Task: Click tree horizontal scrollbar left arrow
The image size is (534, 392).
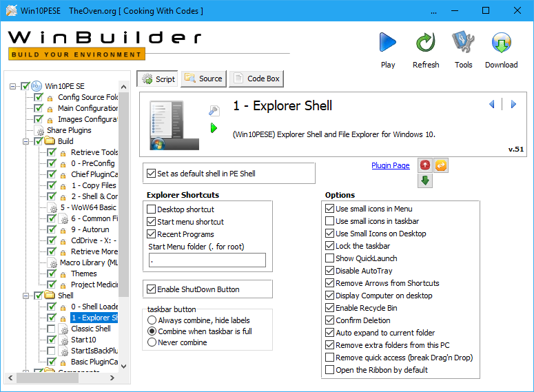Action: (10, 378)
